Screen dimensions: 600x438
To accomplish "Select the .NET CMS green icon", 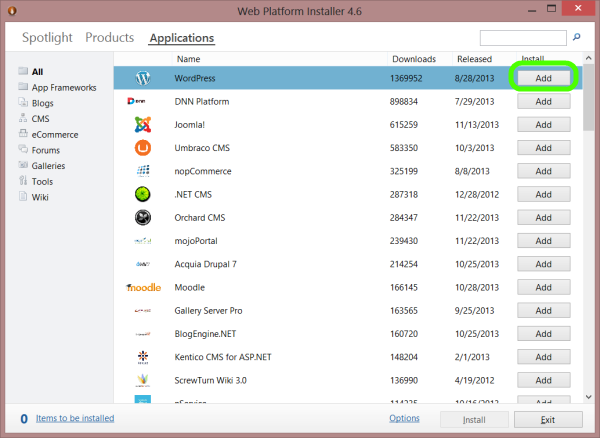I will coord(143,194).
